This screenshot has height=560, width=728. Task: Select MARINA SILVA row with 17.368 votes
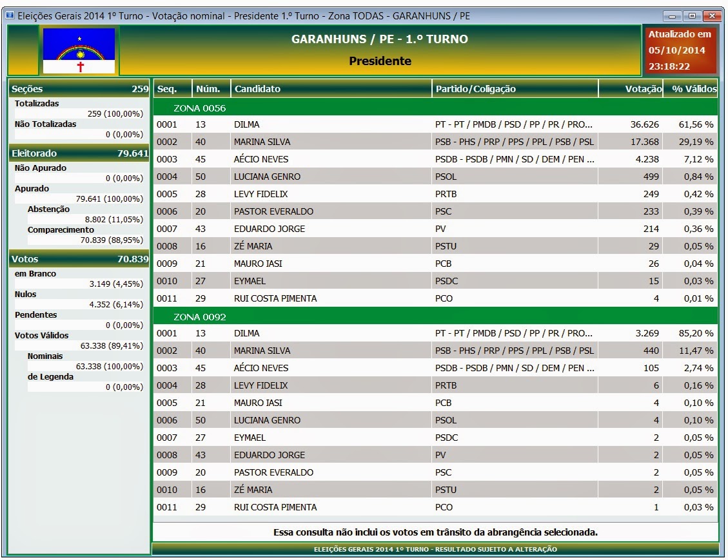click(435, 142)
